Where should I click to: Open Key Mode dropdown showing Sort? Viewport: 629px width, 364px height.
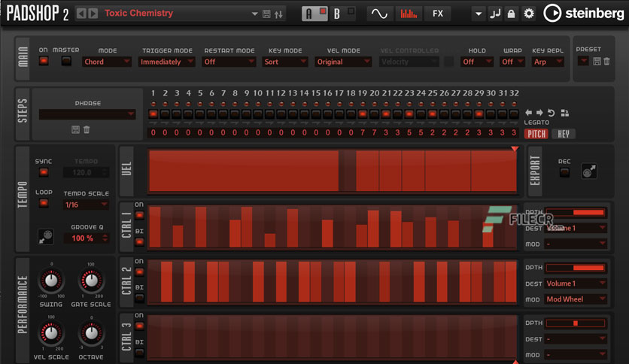285,62
